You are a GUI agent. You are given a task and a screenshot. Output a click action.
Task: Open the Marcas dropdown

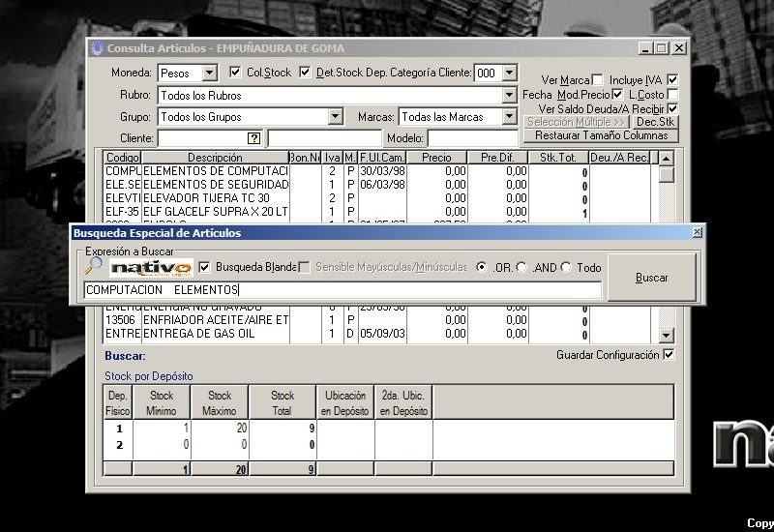509,117
